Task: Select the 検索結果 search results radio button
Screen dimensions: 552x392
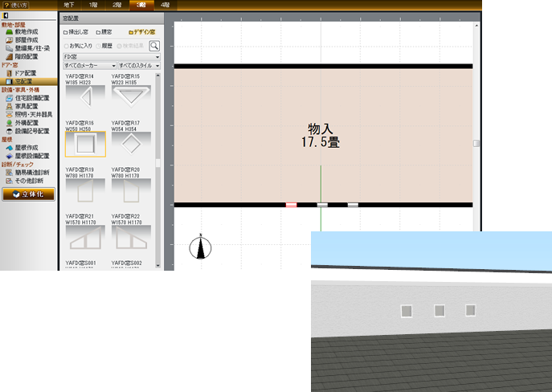Action: click(x=130, y=46)
